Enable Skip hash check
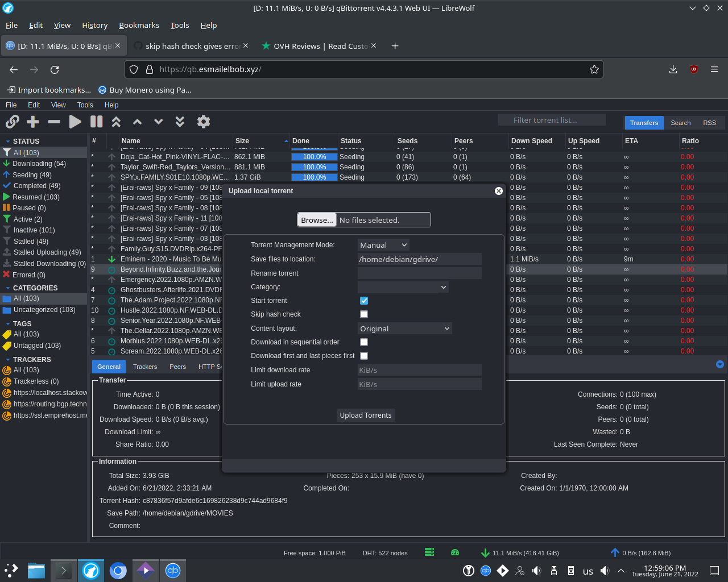The width and height of the screenshot is (728, 582). pos(363,314)
